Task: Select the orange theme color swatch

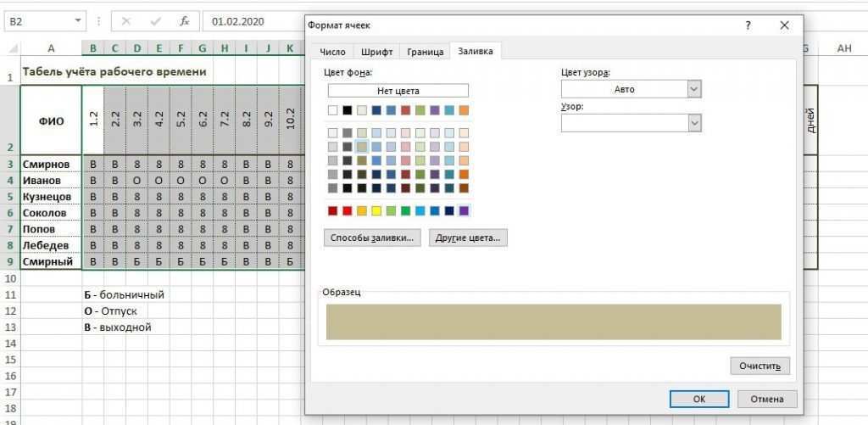Action: point(464,110)
